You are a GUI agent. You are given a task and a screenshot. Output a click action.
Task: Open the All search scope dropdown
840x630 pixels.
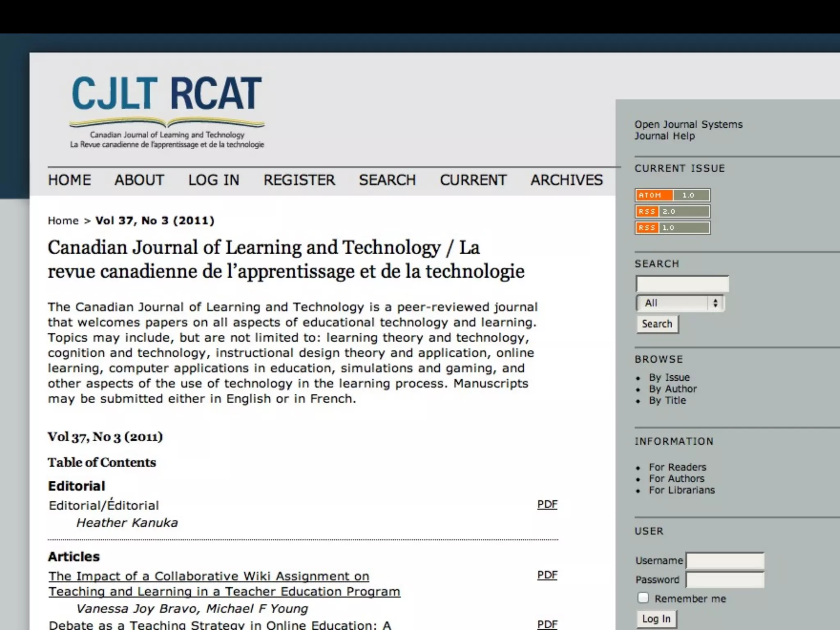(680, 303)
